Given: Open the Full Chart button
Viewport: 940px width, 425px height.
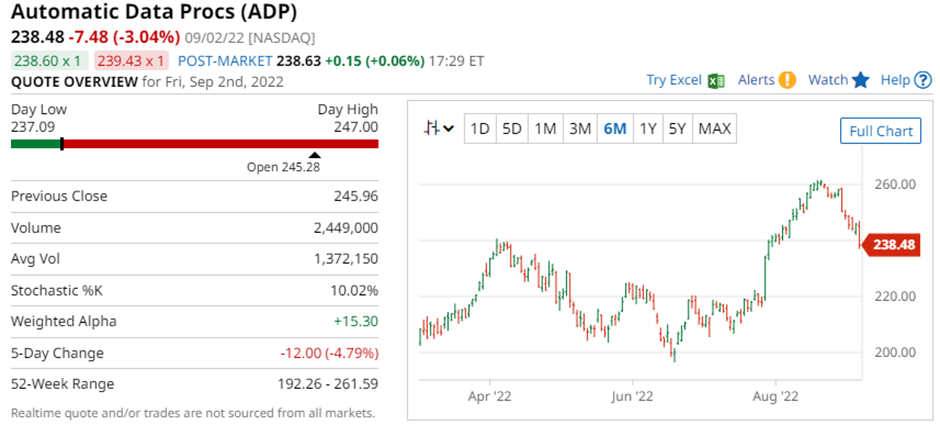Looking at the screenshot, I should (880, 131).
